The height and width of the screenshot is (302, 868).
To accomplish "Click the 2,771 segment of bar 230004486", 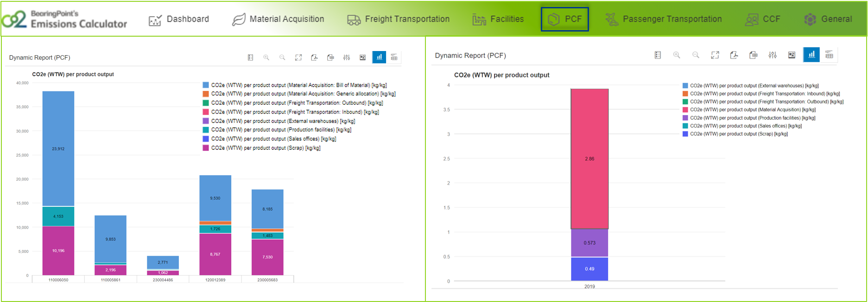I will tap(163, 262).
